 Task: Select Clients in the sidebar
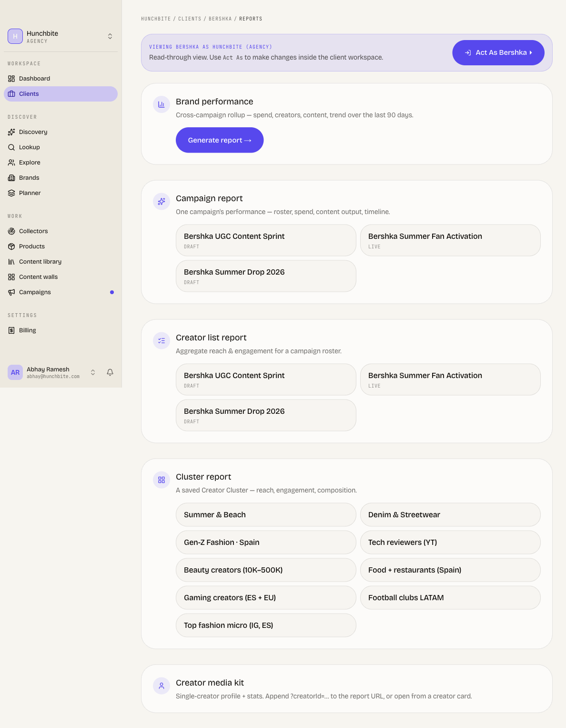61,94
